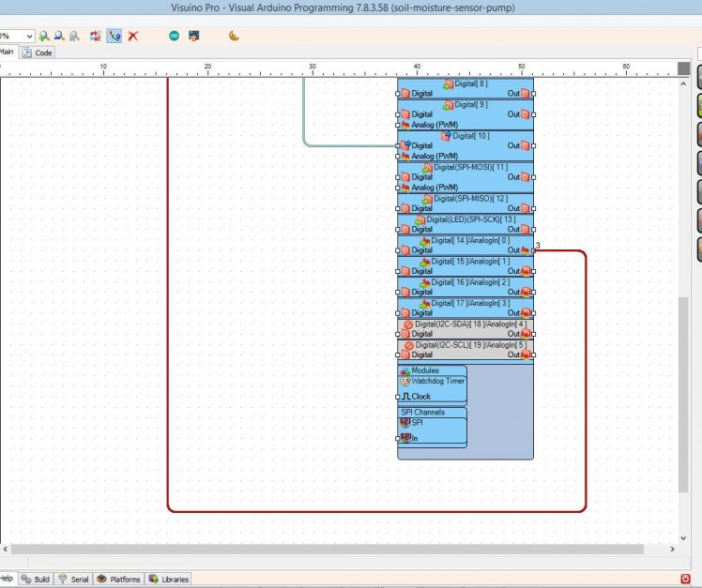Screen dimensions: 702x588
Task: Open the Build tab
Action: click(x=36, y=580)
